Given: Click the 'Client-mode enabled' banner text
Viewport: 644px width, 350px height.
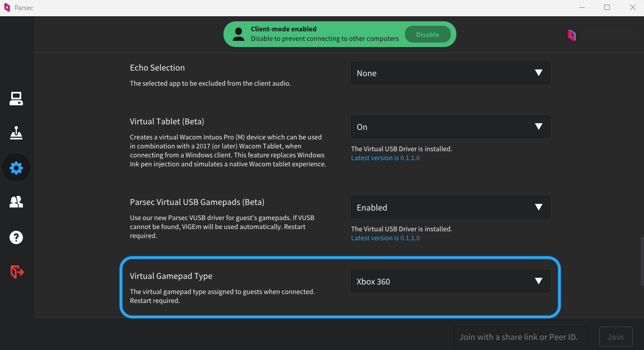Looking at the screenshot, I should (284, 29).
